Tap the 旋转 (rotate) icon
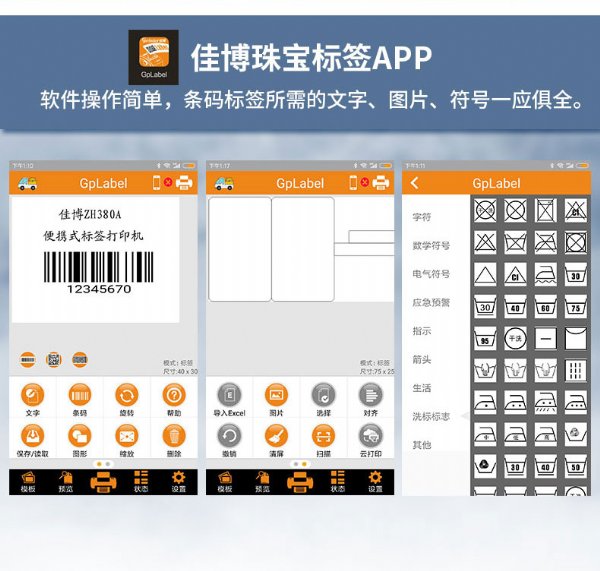600x571 pixels. click(x=126, y=394)
